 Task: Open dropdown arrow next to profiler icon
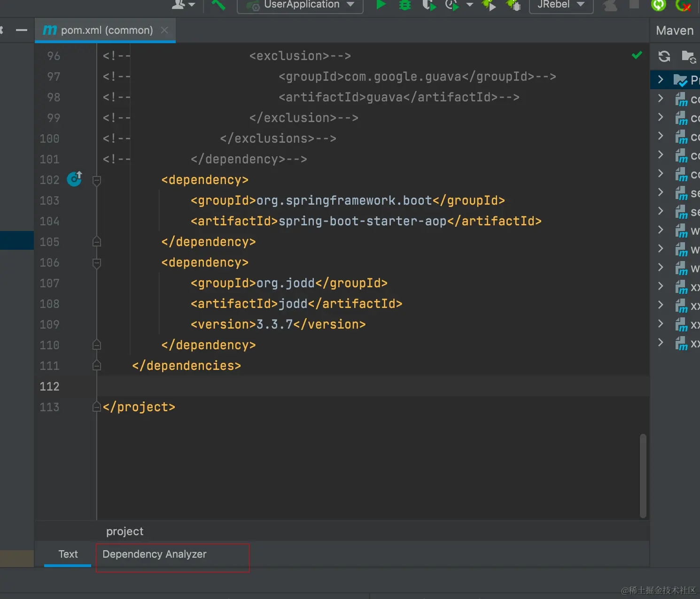pyautogui.click(x=469, y=5)
